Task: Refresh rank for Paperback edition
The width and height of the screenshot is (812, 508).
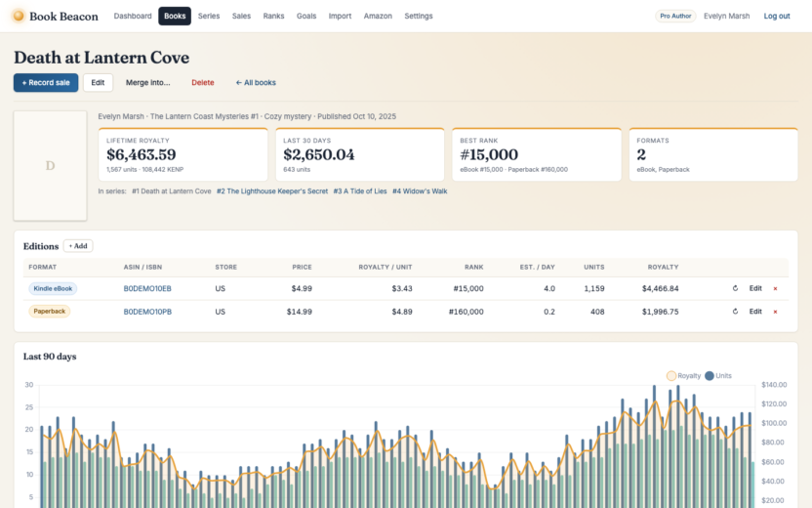Action: [735, 312]
